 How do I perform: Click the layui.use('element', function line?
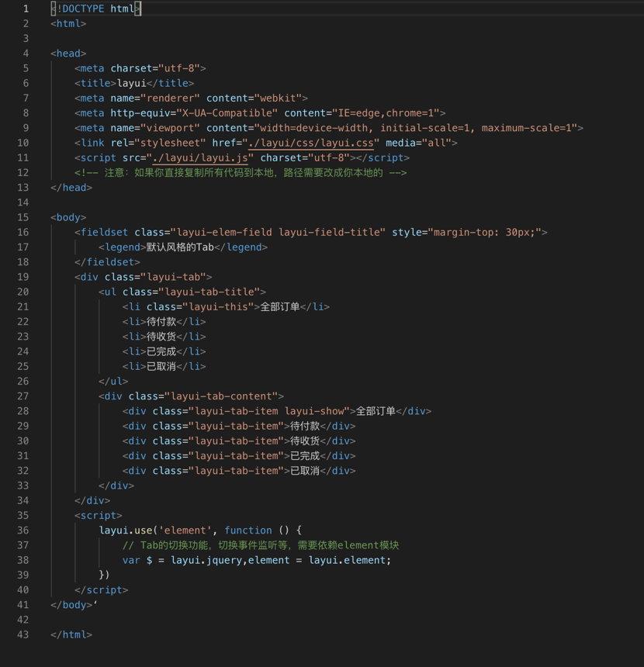click(200, 530)
